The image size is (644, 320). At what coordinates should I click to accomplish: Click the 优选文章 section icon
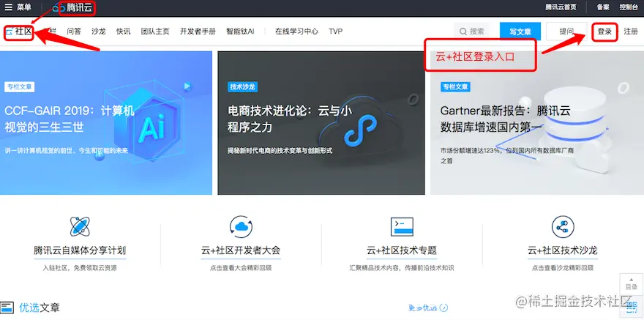(x=7, y=308)
